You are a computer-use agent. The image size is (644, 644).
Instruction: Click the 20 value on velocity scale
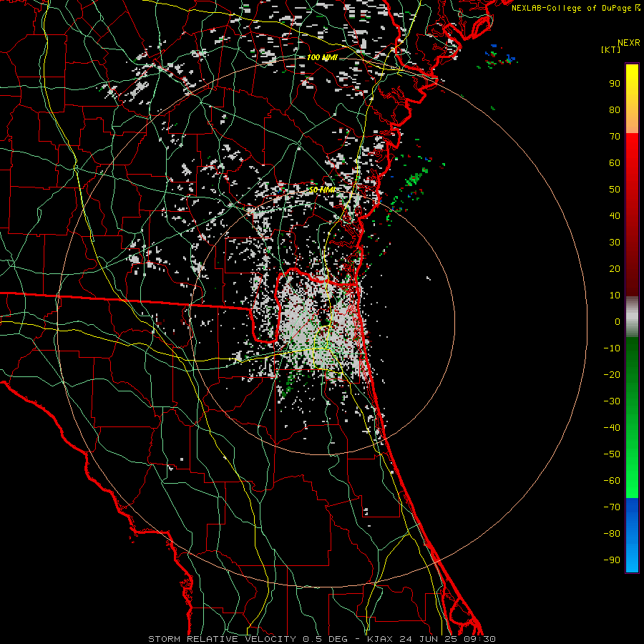[x=615, y=268]
